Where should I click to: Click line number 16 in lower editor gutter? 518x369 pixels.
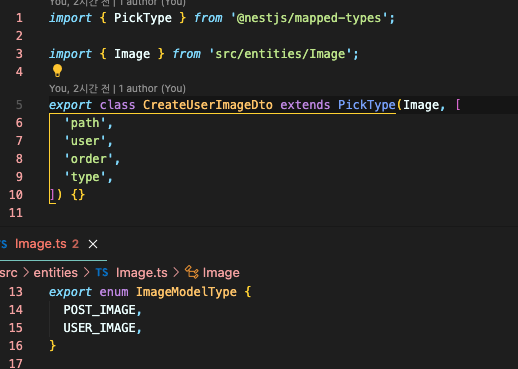(x=16, y=346)
